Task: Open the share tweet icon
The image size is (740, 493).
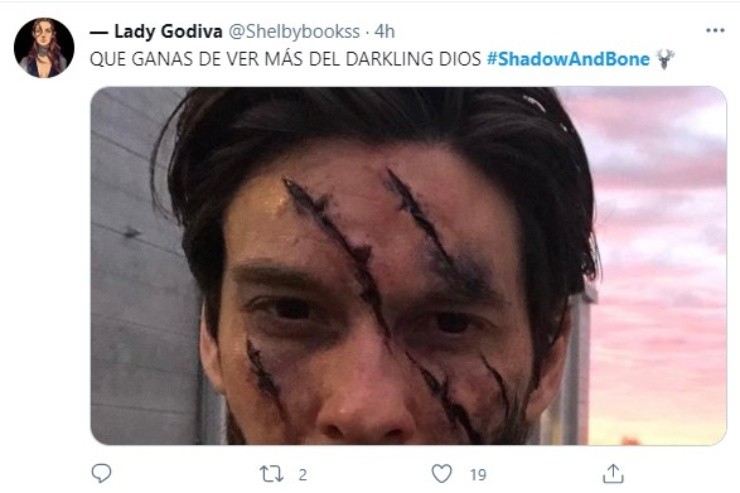Action: point(613,472)
